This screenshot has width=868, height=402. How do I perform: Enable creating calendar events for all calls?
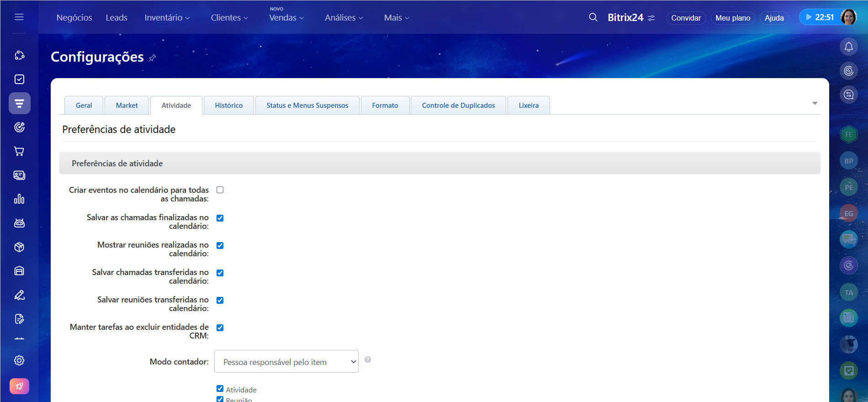tap(220, 190)
